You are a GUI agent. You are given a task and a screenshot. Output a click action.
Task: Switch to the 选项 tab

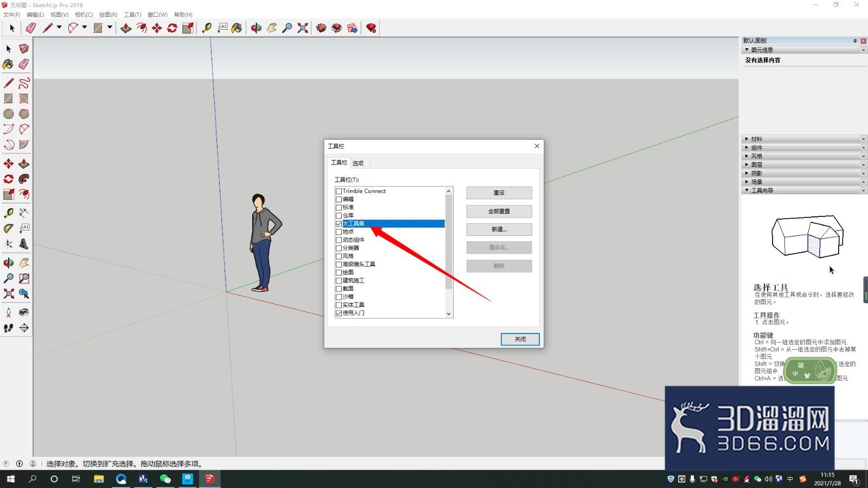click(x=358, y=163)
